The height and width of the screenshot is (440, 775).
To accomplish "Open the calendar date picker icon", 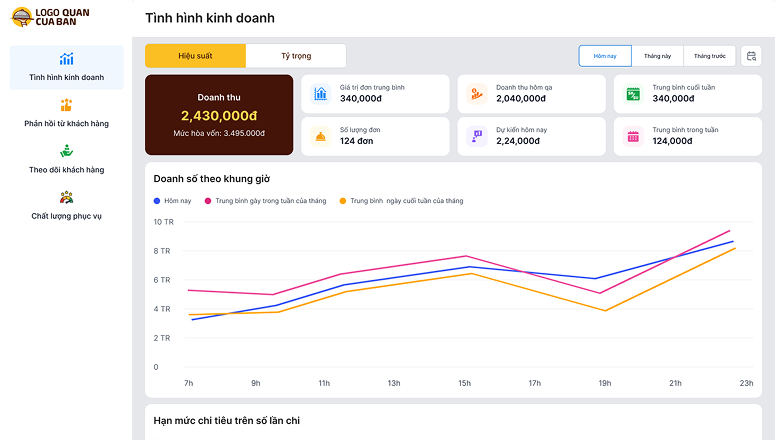I will point(751,56).
